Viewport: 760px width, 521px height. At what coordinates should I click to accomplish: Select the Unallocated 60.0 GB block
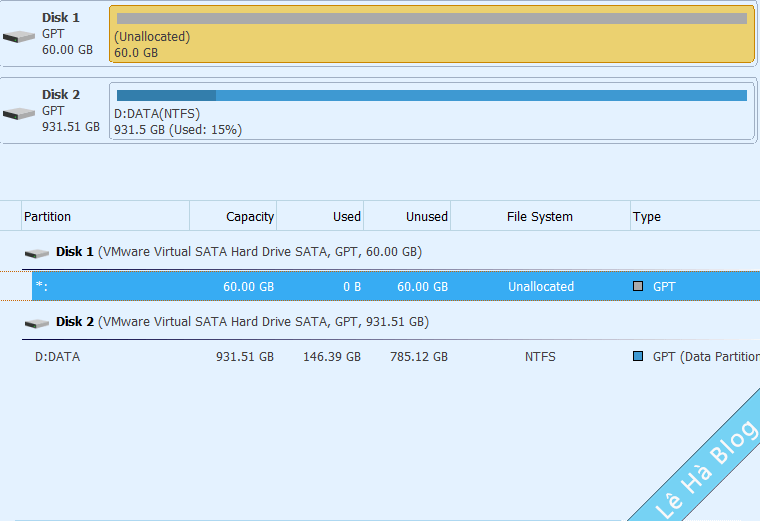coord(431,36)
